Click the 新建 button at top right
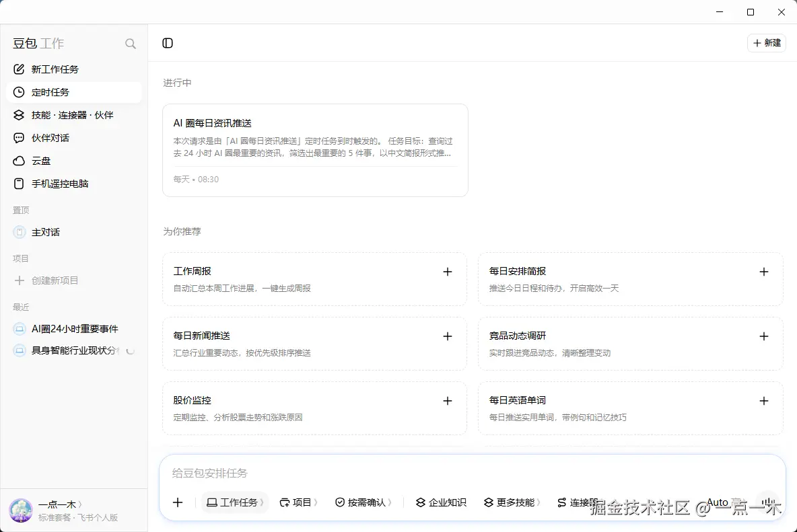Image resolution: width=797 pixels, height=532 pixels. coord(767,43)
